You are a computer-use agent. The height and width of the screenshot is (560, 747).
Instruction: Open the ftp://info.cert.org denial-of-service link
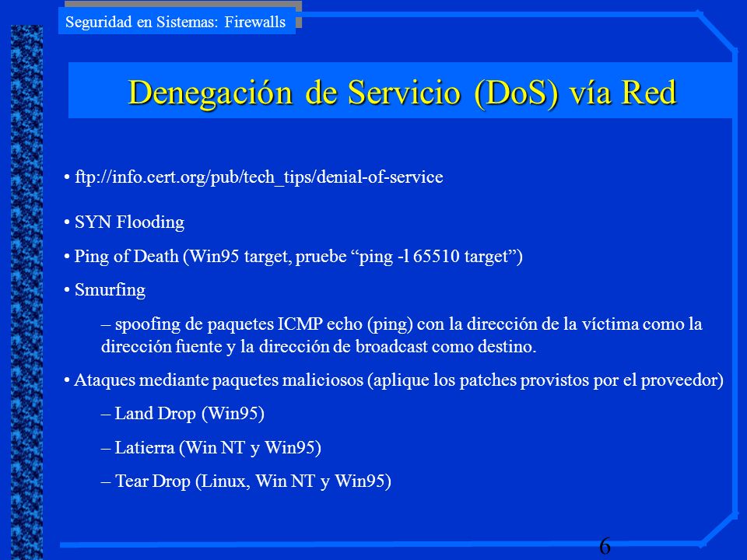[258, 177]
